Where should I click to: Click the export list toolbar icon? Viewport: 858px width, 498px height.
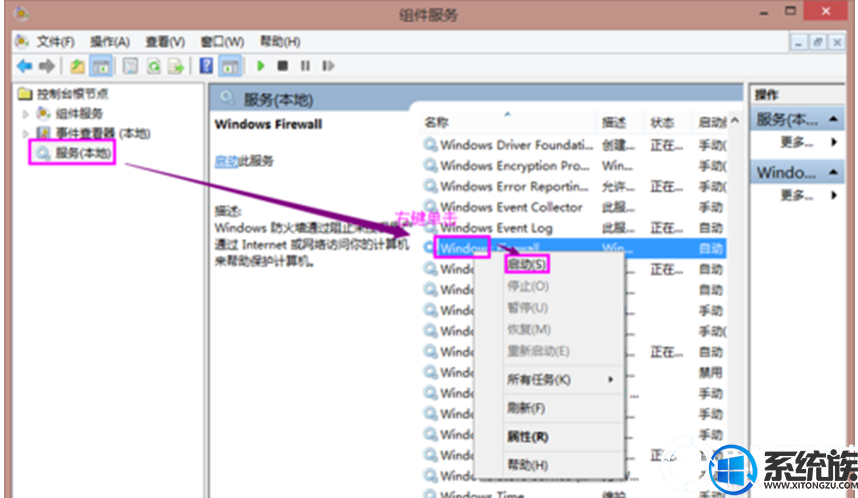pyautogui.click(x=176, y=66)
